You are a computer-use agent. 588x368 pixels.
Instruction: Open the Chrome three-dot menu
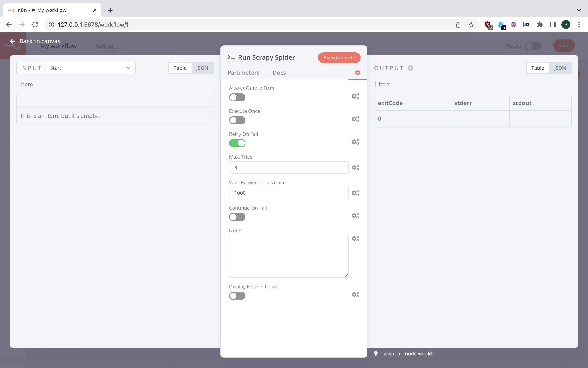tap(579, 25)
